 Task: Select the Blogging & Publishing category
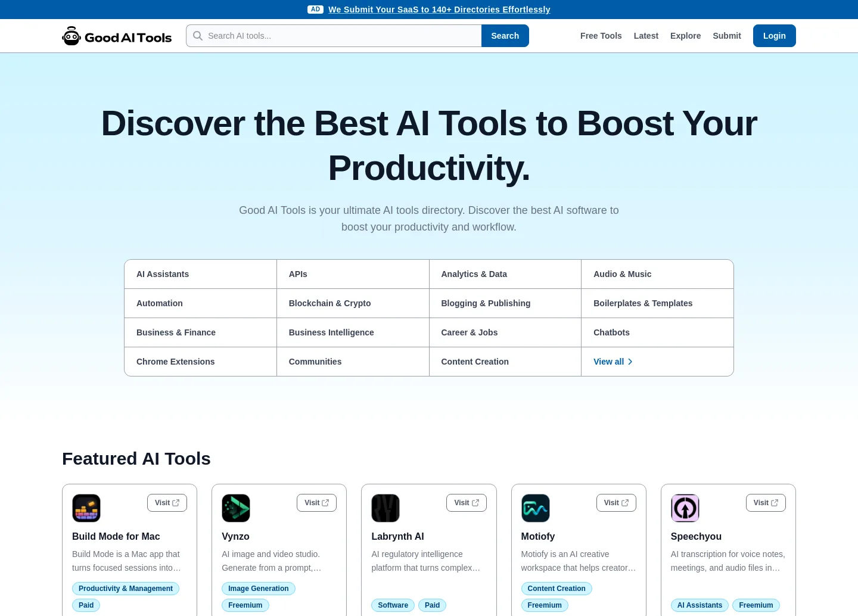point(505,303)
